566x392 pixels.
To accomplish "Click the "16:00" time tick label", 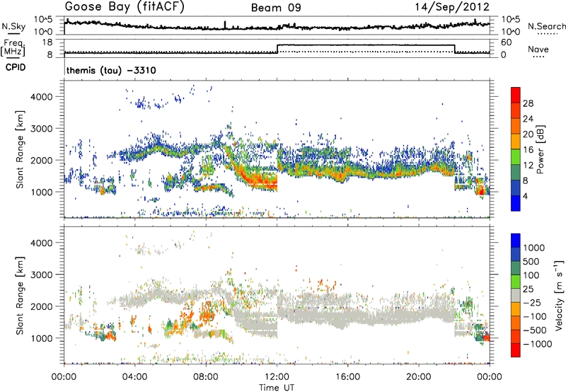I will (x=347, y=377).
